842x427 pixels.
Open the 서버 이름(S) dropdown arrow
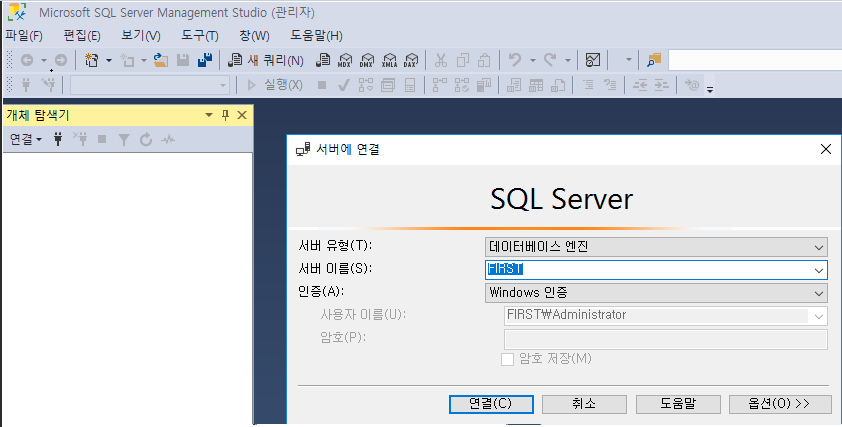818,270
